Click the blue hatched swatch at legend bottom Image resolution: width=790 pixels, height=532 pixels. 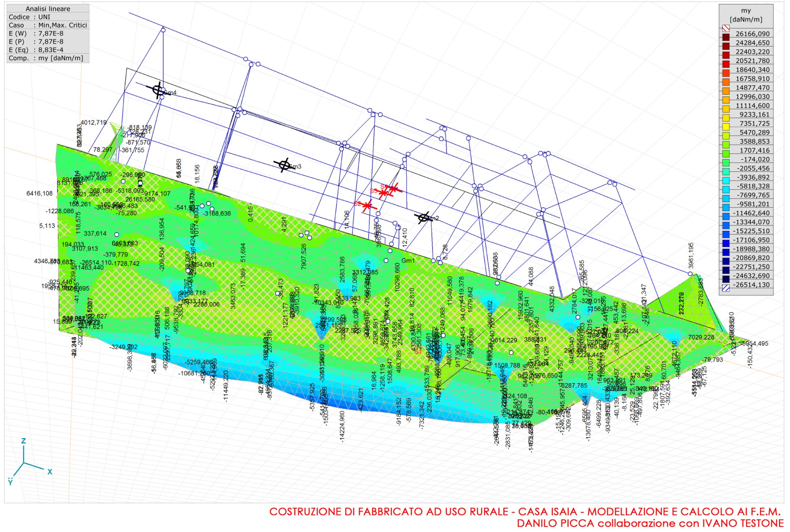click(x=726, y=288)
